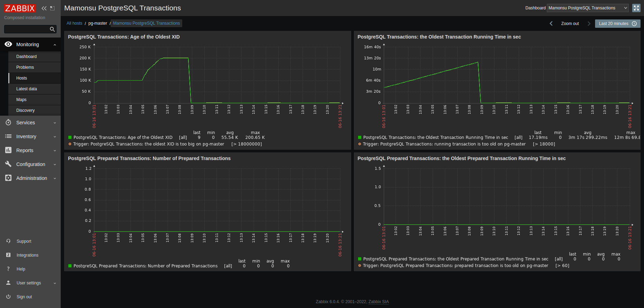644x308 pixels.
Task: Expand the Services menu chevron
Action: pos(55,123)
